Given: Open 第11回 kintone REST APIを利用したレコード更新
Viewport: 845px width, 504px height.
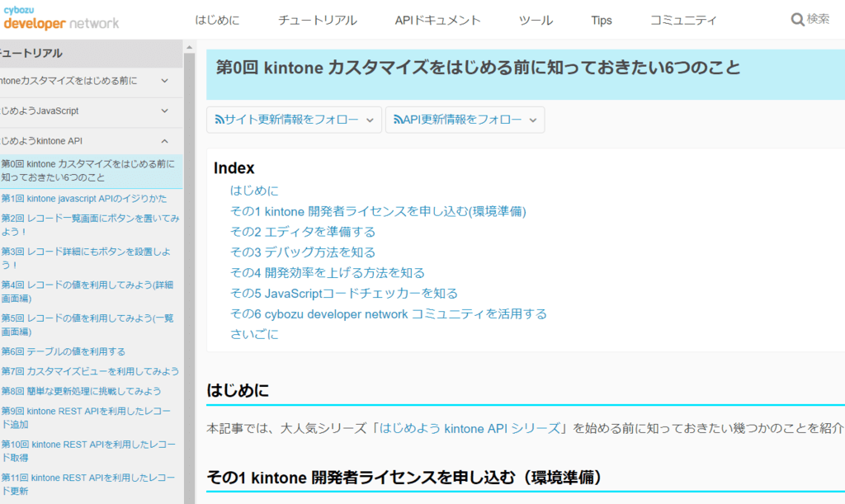Looking at the screenshot, I should pos(87,485).
